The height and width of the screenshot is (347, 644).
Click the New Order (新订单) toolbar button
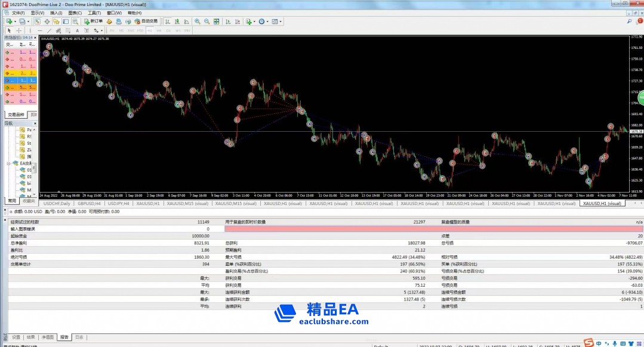(x=93, y=21)
